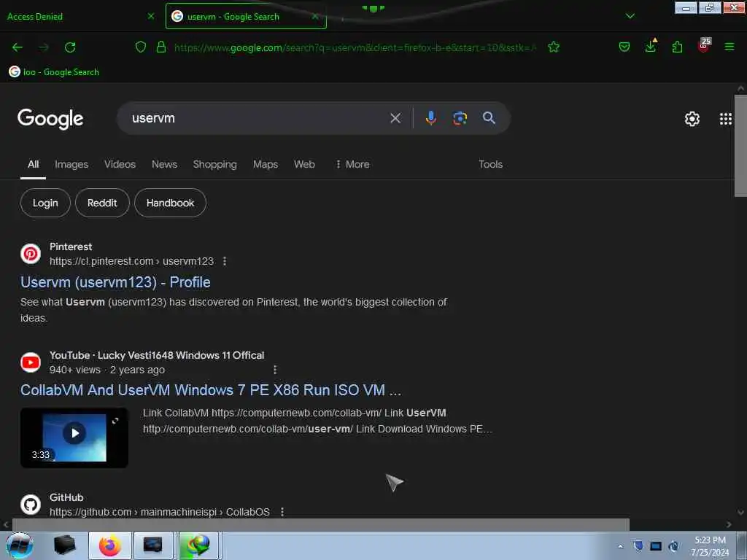The width and height of the screenshot is (747, 560).
Task: Open the Firefox downloads panel
Action: click(x=651, y=46)
